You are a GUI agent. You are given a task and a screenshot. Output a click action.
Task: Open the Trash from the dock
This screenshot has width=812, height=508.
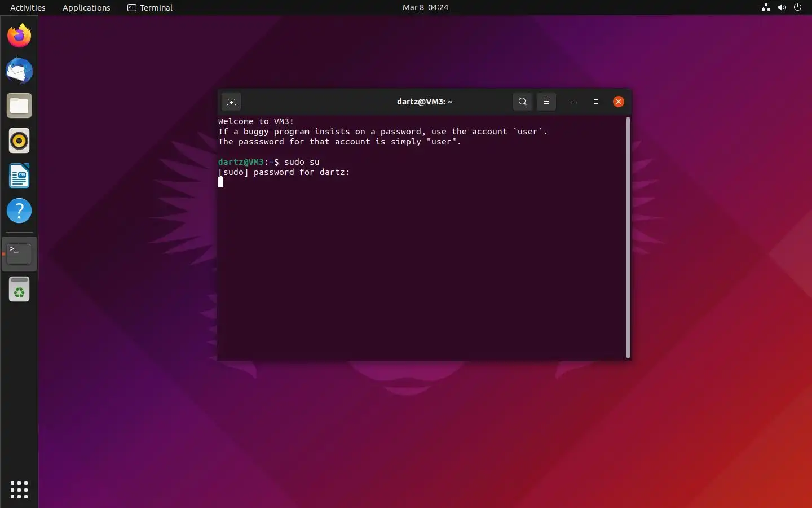click(19, 290)
